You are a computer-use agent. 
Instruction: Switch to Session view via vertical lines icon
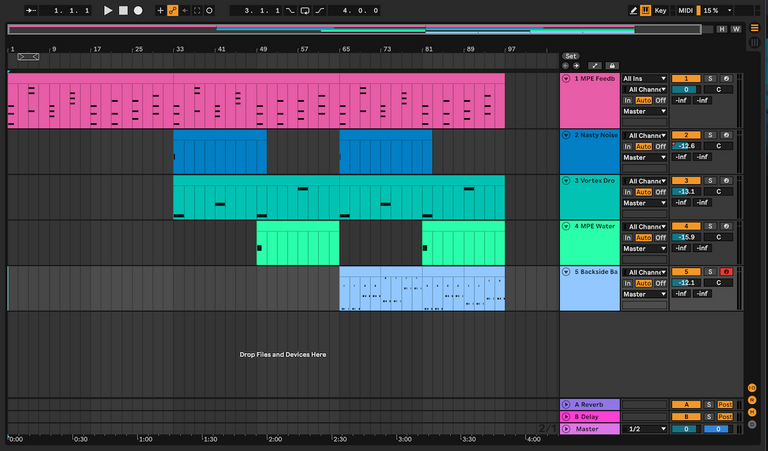[755, 43]
